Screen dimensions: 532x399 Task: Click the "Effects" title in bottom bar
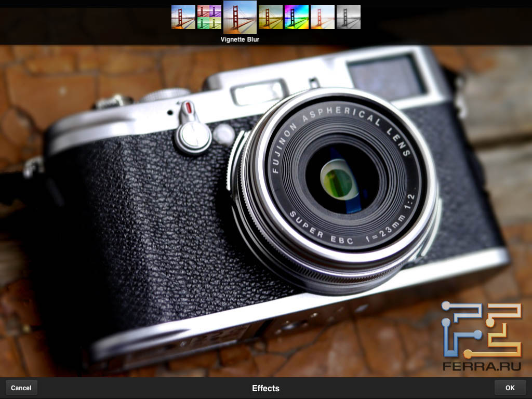[x=265, y=389]
